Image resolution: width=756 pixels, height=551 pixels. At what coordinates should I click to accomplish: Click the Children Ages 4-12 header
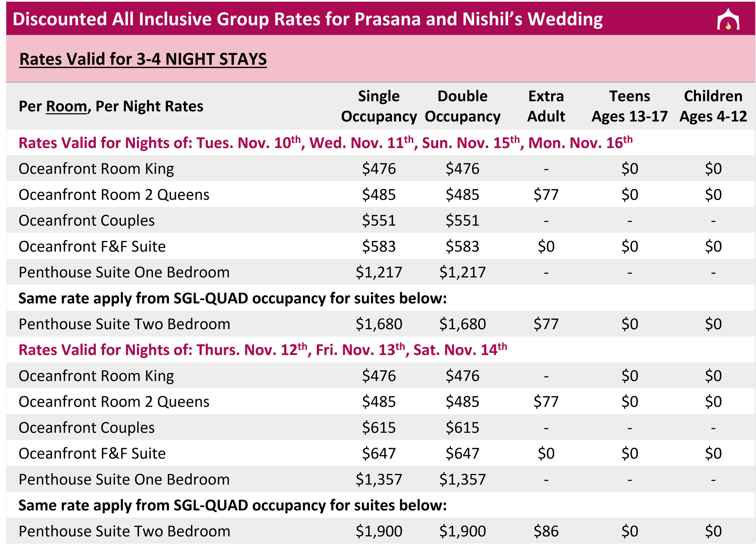[x=713, y=106]
